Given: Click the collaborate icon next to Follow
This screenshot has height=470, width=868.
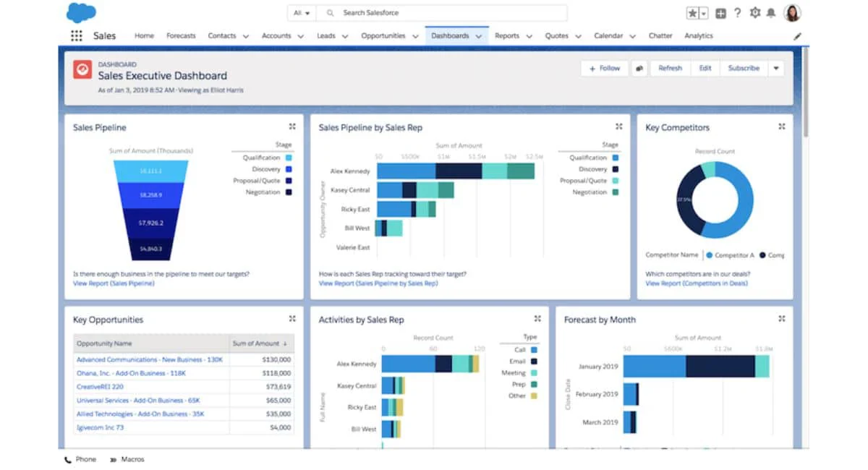Looking at the screenshot, I should tap(639, 69).
